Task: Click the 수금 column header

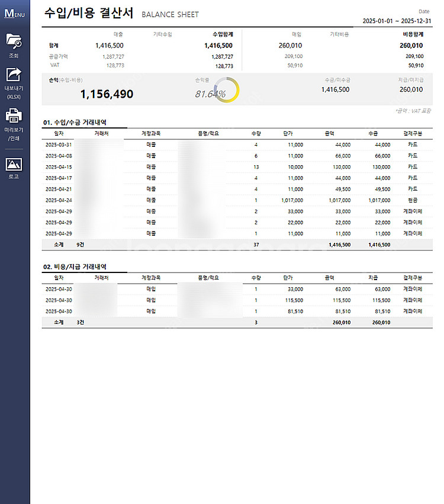Action: [373, 133]
